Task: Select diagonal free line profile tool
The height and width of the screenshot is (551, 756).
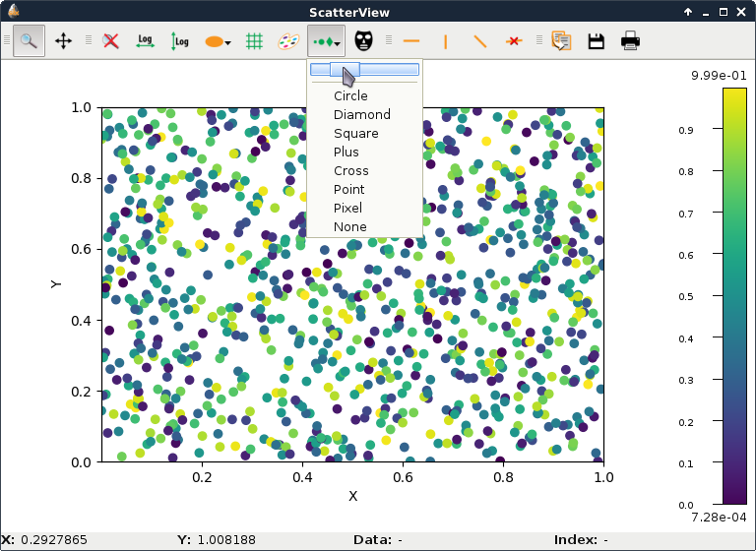Action: coord(479,41)
